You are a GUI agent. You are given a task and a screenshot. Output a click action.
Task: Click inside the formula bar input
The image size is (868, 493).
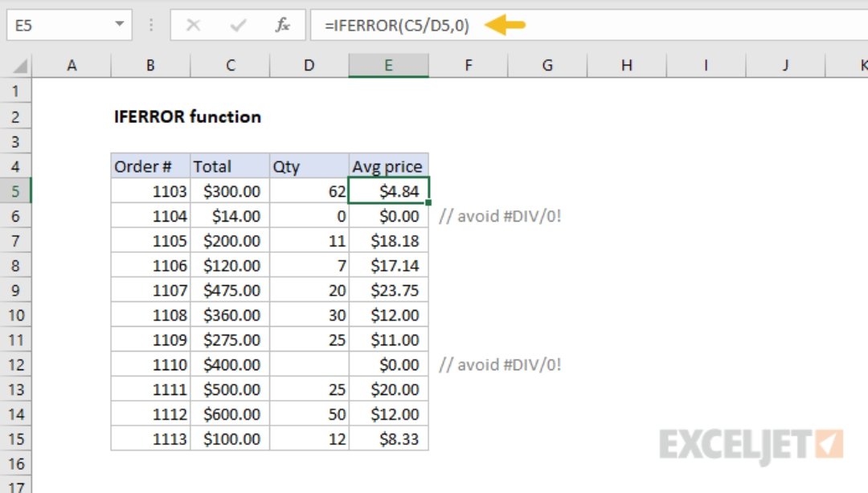click(x=643, y=26)
